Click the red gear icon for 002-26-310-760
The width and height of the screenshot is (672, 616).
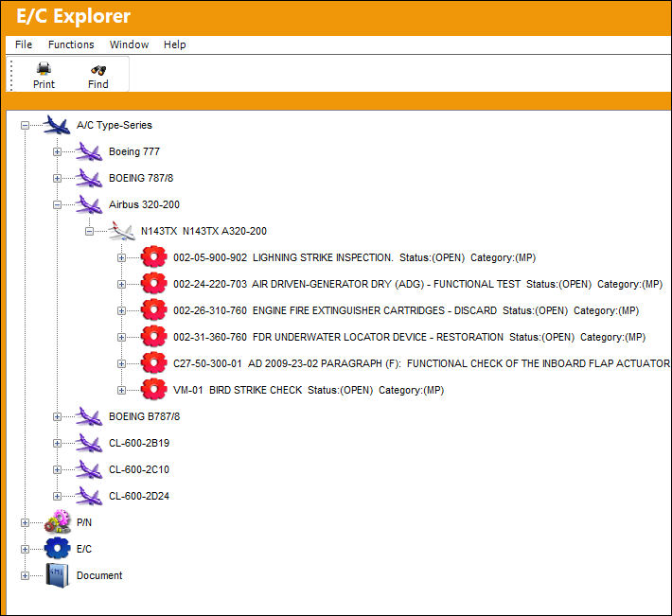pyautogui.click(x=154, y=310)
